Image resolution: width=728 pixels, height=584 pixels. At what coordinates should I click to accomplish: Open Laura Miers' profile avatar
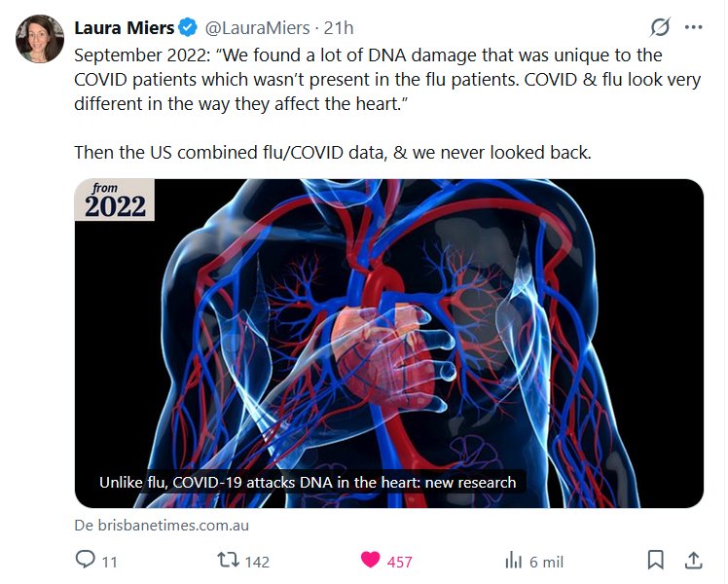point(40,39)
